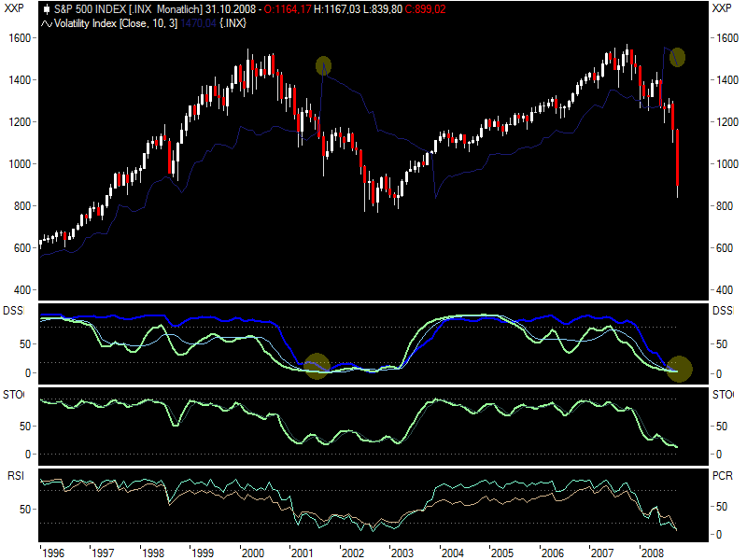Click the 1400 label on right price axis
This screenshot has width=747, height=560.
[x=727, y=80]
